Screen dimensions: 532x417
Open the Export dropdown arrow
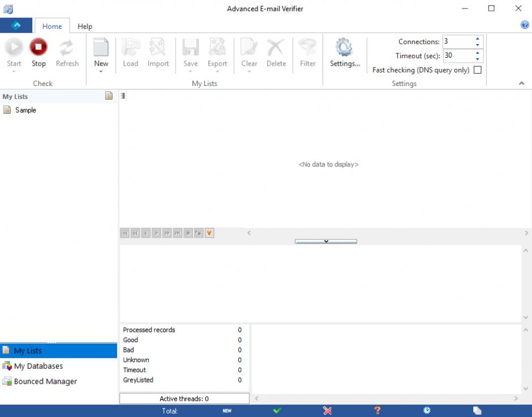pos(217,71)
